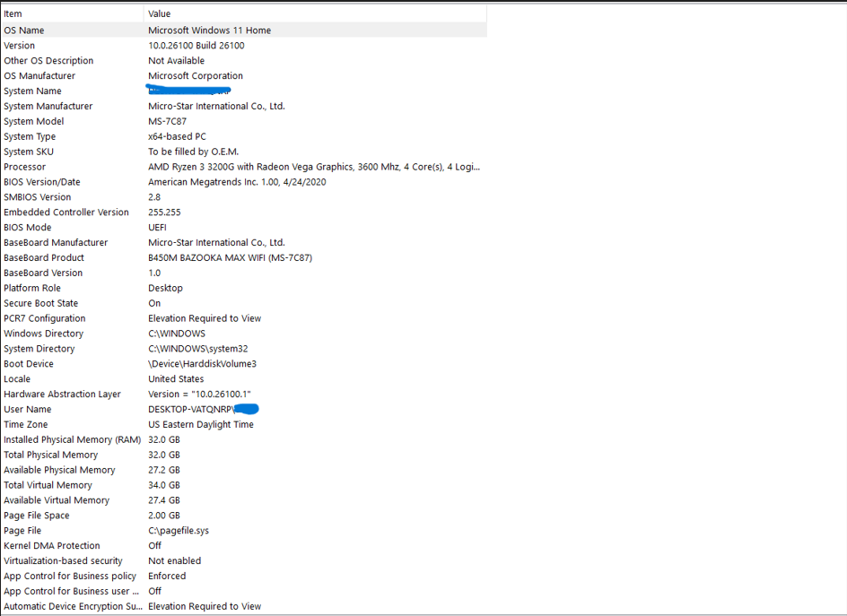Click the Not enabled virtualization security value
This screenshot has height=616, width=847.
174,560
